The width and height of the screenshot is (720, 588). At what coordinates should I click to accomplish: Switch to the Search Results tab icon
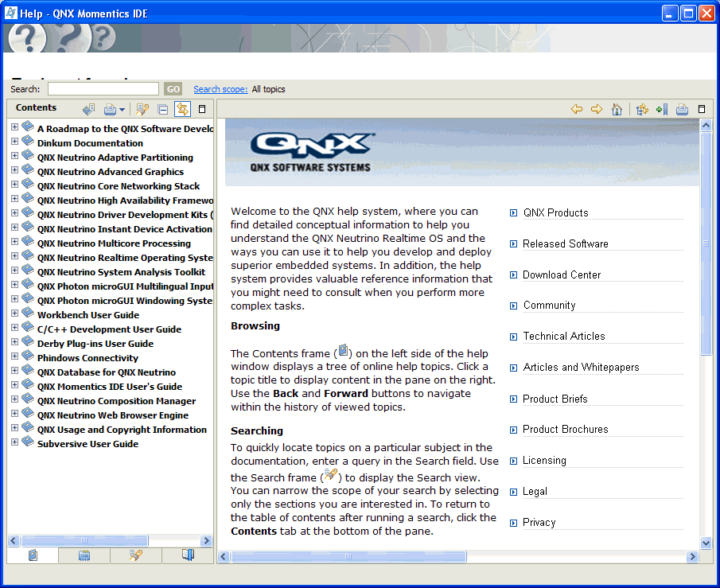pos(136,555)
